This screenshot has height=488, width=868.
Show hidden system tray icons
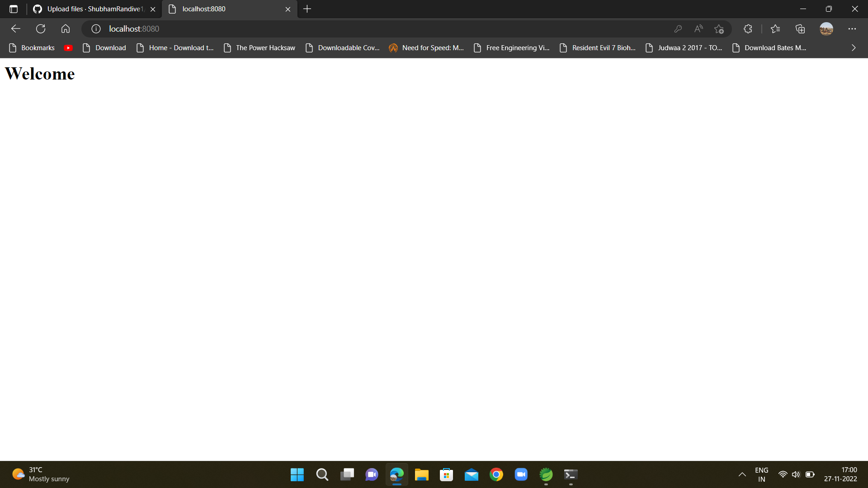pos(742,474)
